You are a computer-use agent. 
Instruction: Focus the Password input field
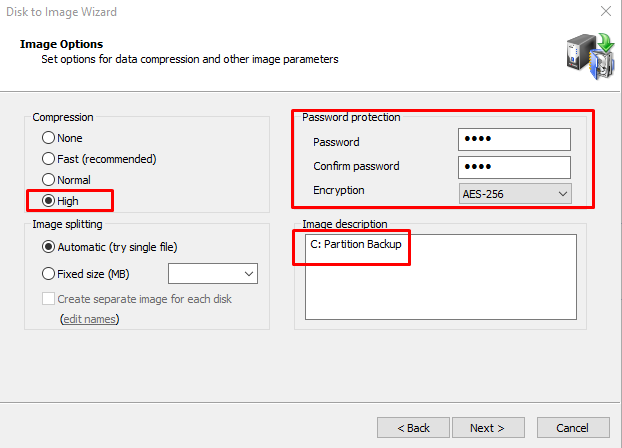click(x=514, y=139)
